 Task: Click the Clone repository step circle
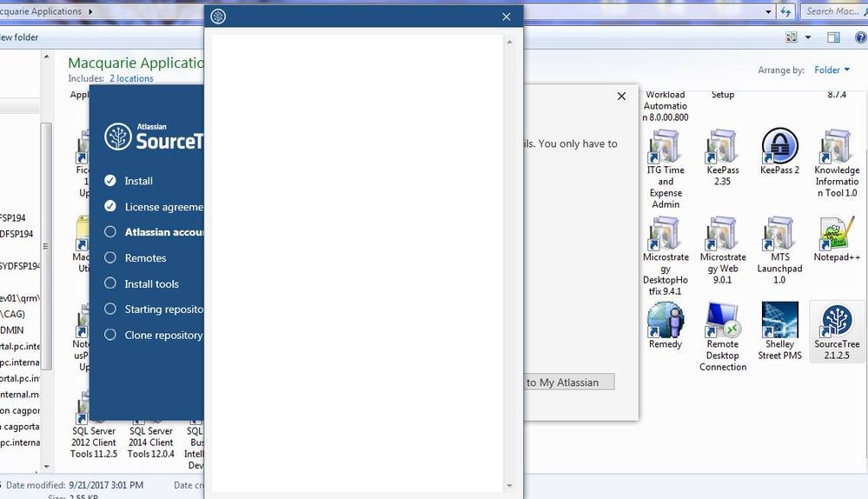[110, 335]
